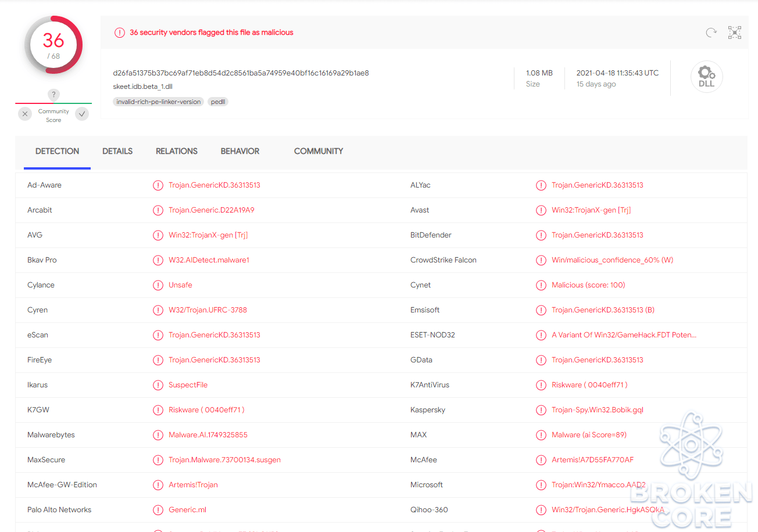The width and height of the screenshot is (758, 532).
Task: Click the Trojan:Win32/Ymacco.AAD2 result
Action: (x=599, y=485)
